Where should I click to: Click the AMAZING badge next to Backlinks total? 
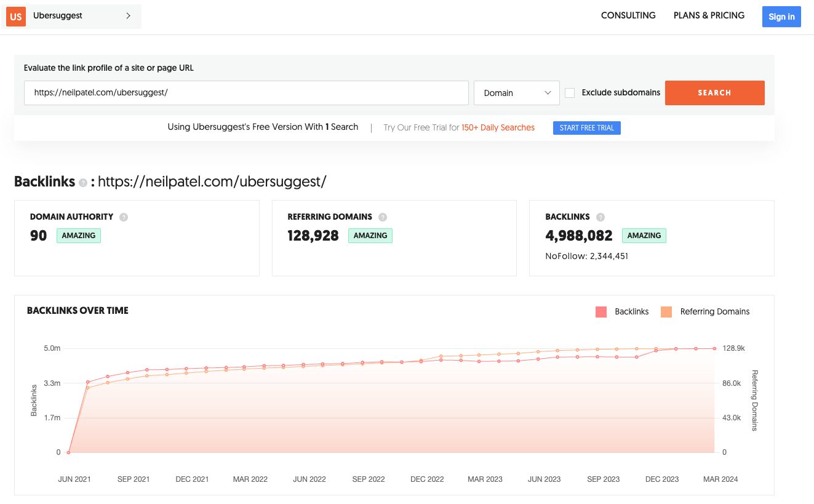[644, 235]
